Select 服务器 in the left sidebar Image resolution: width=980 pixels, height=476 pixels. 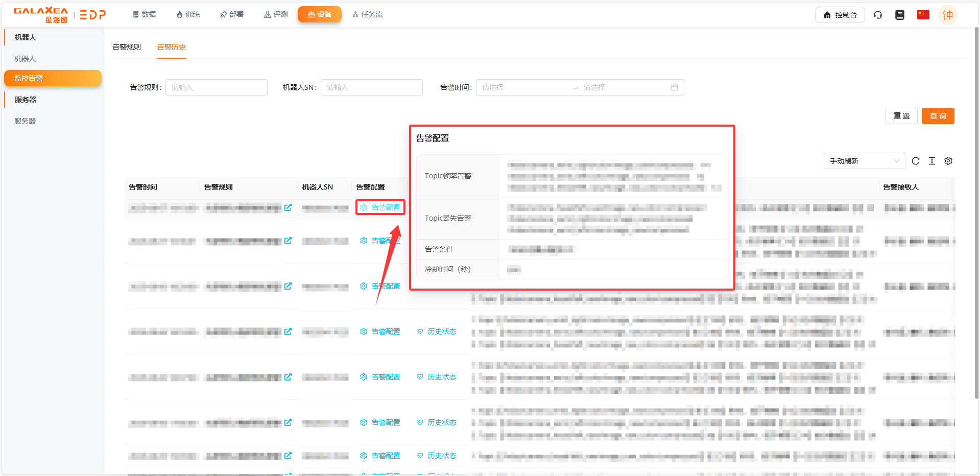pyautogui.click(x=25, y=121)
